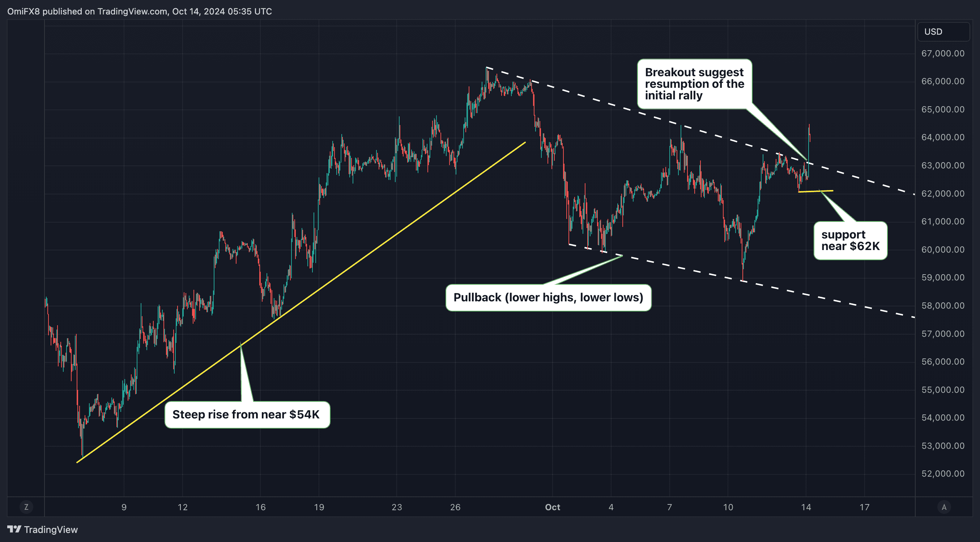Click the 52,000.00 price label
The height and width of the screenshot is (542, 980).
pyautogui.click(x=943, y=474)
